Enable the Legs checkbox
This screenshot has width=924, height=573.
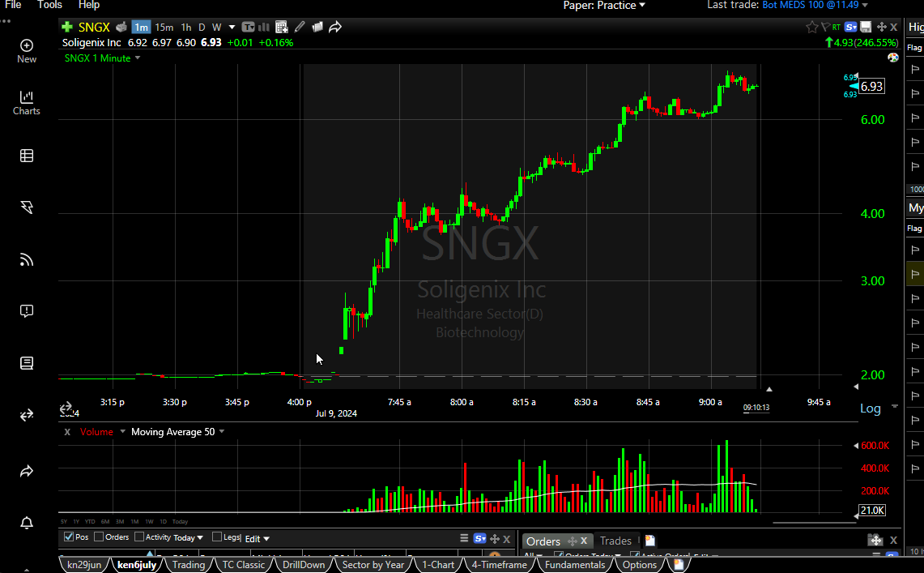217,537
